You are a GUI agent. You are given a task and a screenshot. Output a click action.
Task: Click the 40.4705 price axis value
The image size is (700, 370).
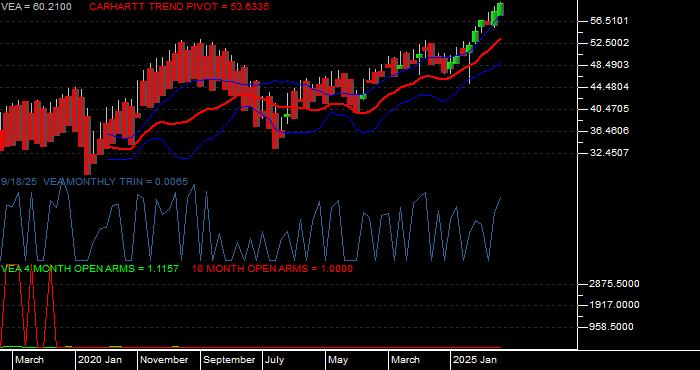coord(609,108)
